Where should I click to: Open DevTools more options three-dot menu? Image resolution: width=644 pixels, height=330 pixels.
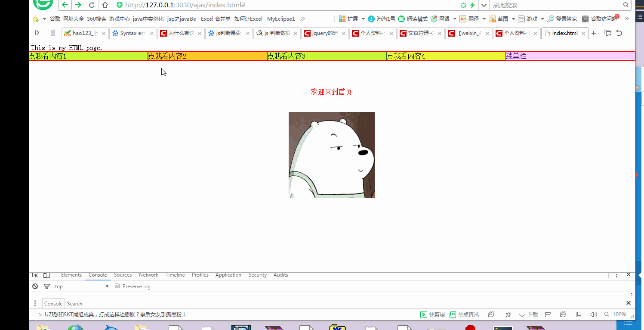click(616, 275)
